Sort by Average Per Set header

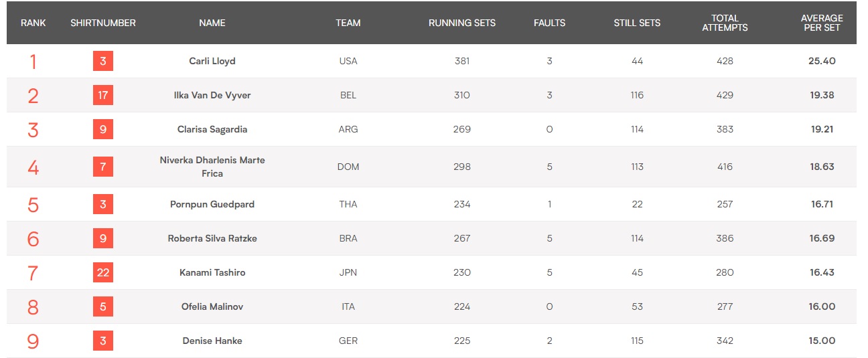click(822, 23)
